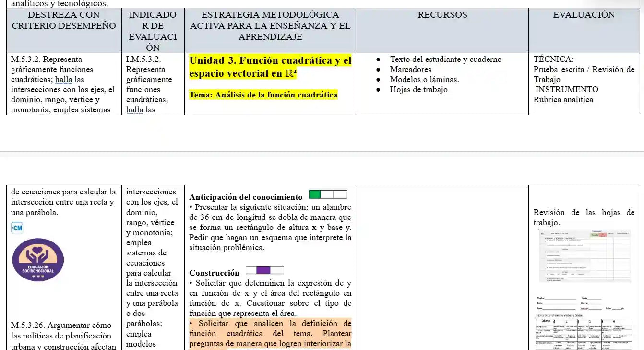Click the Educación Socioemocional purple badge
The height and width of the screenshot is (350, 644).
[37, 260]
